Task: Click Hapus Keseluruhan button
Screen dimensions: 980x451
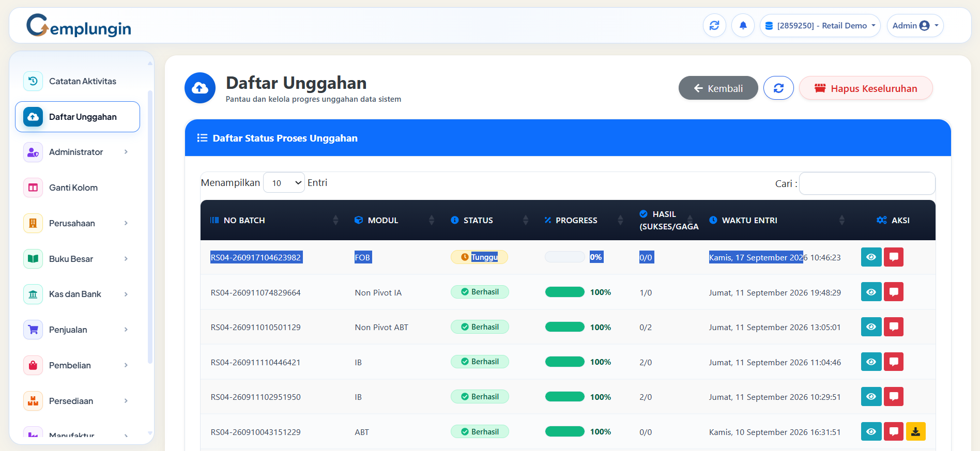Action: 866,88
